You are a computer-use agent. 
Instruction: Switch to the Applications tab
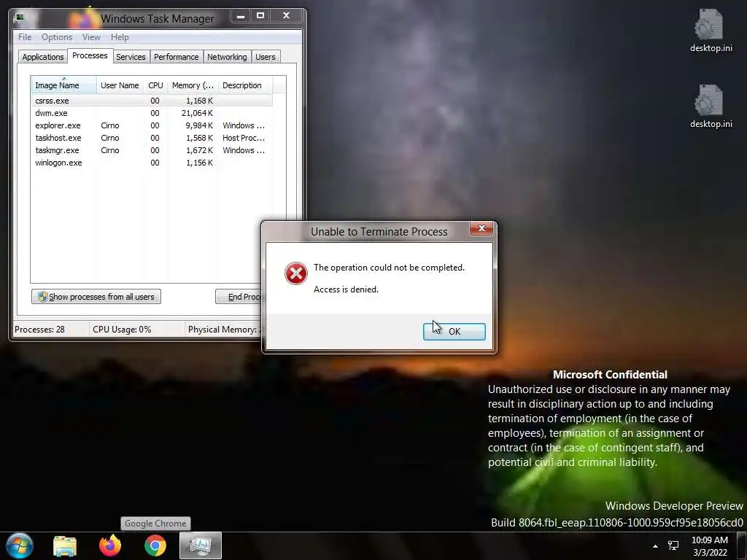coord(43,57)
